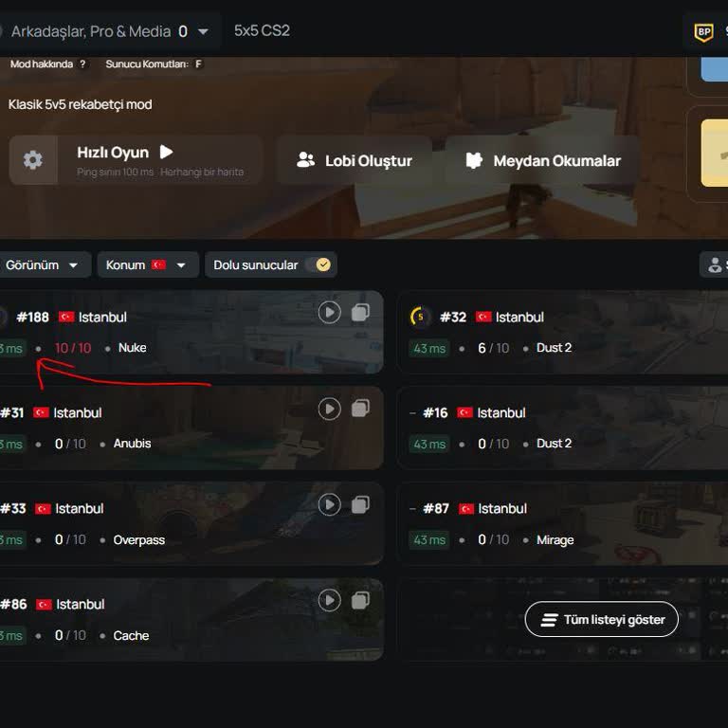Click Lobi Oluştur button
The image size is (728, 728).
click(354, 160)
